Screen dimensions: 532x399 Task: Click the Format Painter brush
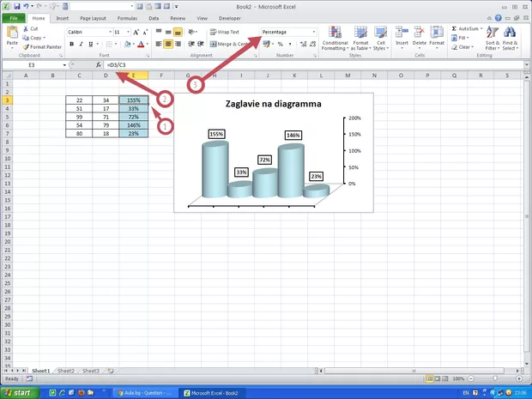coord(26,47)
